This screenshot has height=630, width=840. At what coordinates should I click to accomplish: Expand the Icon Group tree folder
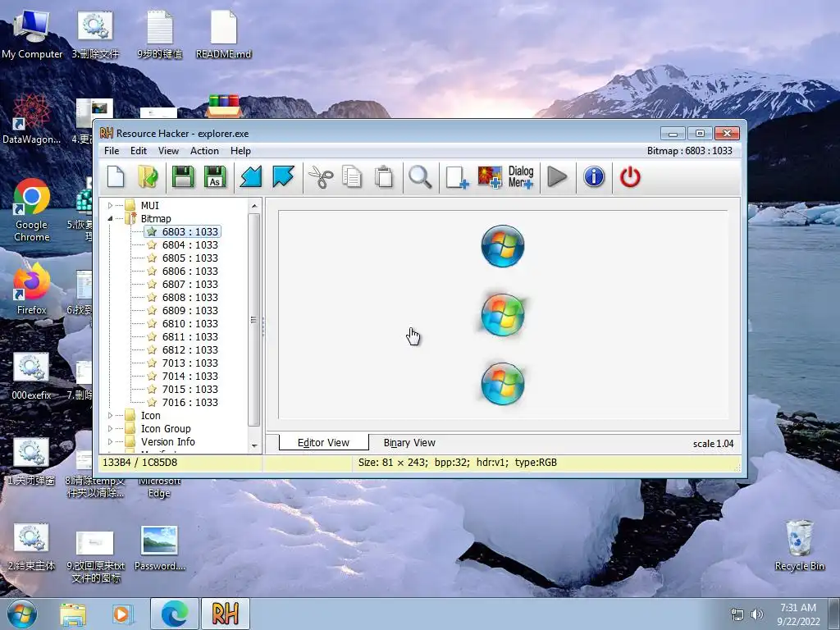pos(110,428)
